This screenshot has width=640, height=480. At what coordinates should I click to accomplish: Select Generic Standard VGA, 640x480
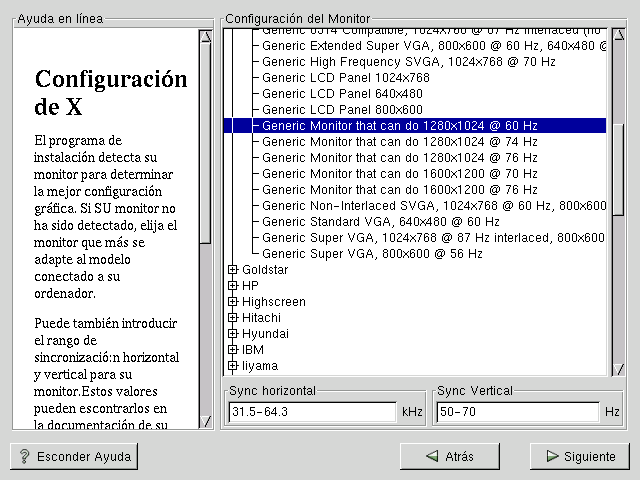pos(380,221)
